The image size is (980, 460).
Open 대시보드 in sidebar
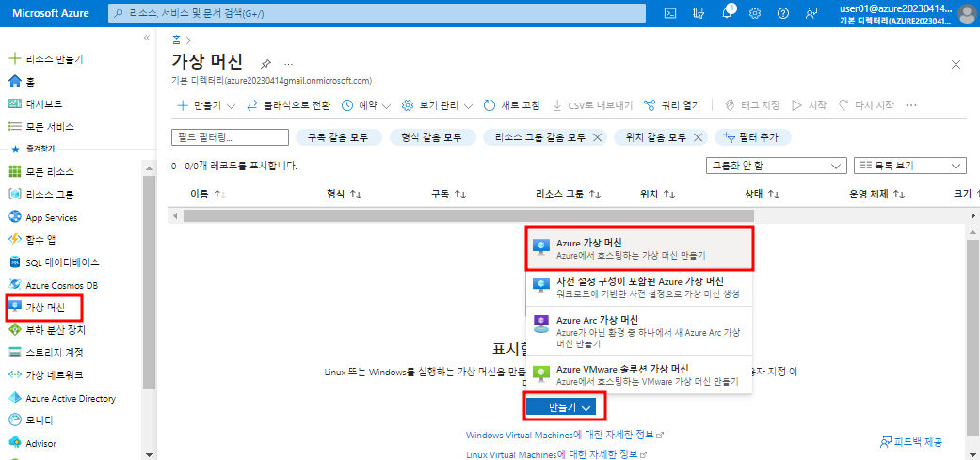(35, 103)
